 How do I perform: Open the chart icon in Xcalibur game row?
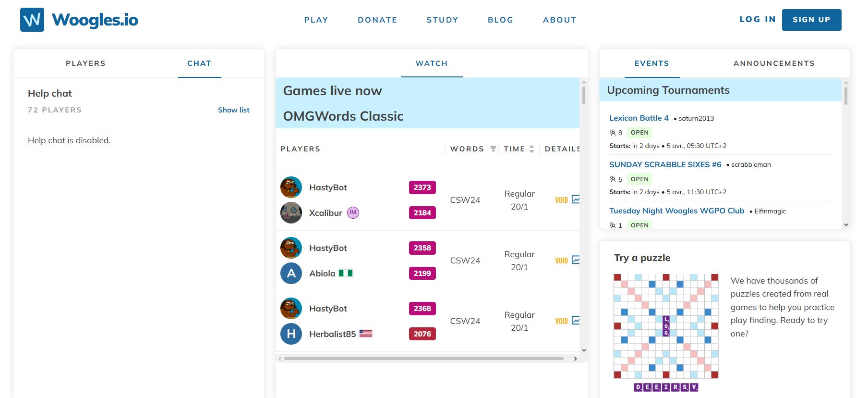(x=576, y=199)
